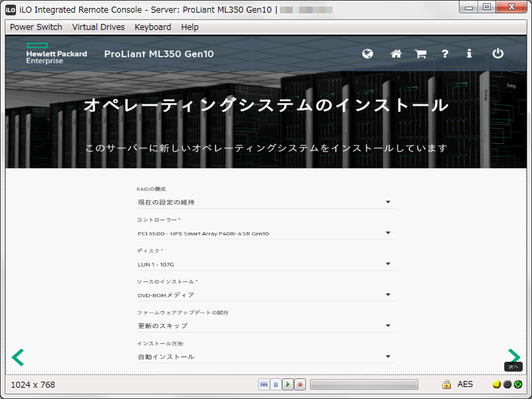Viewport: 532px width, 399px height.
Task: Click the progress bar in the status bar
Action: pyautogui.click(x=364, y=384)
